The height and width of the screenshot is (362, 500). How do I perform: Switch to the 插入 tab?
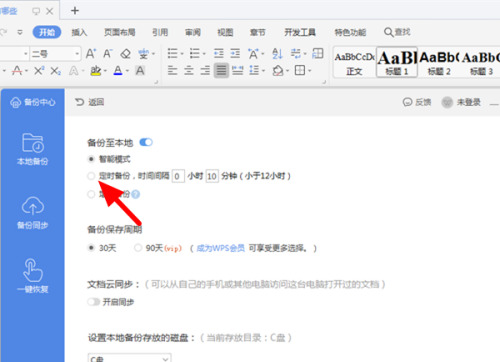79,32
